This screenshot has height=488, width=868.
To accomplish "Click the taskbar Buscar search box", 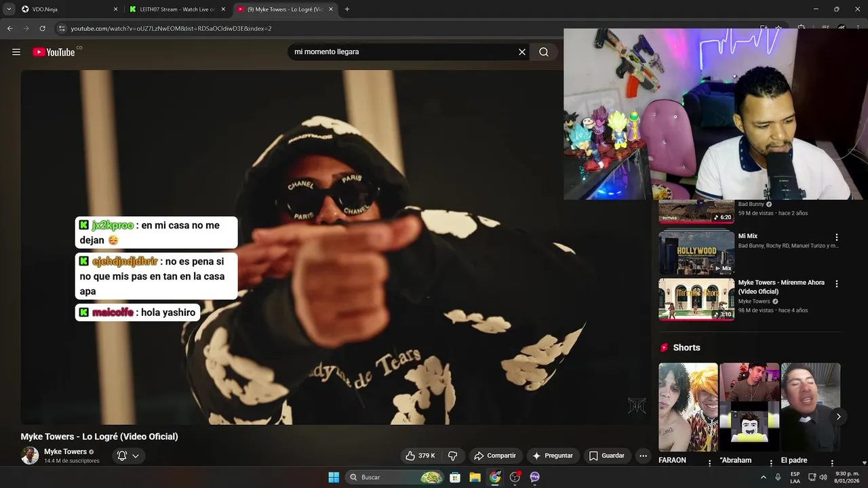I will tap(395, 477).
